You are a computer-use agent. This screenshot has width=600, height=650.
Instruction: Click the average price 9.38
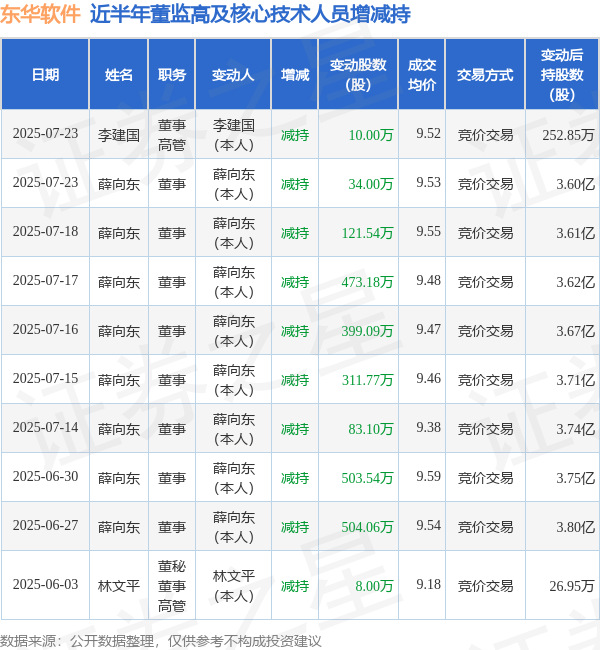[x=428, y=427]
